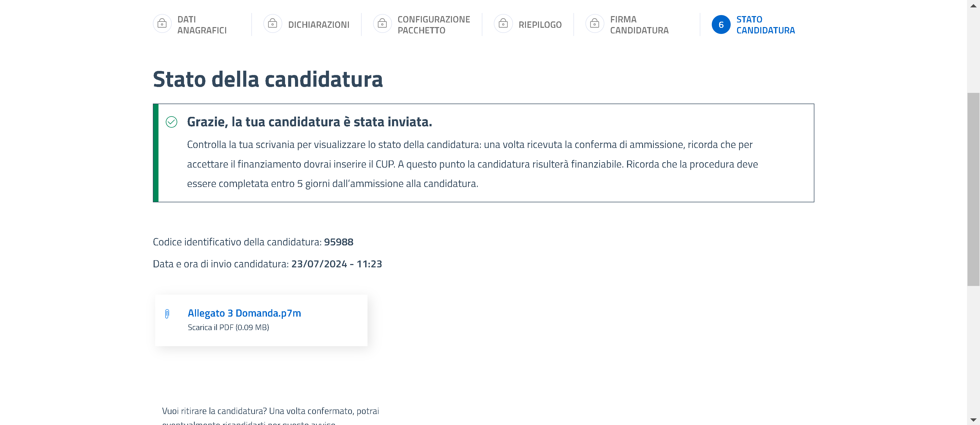
Task: Open the Riepilogo step
Action: (540, 25)
